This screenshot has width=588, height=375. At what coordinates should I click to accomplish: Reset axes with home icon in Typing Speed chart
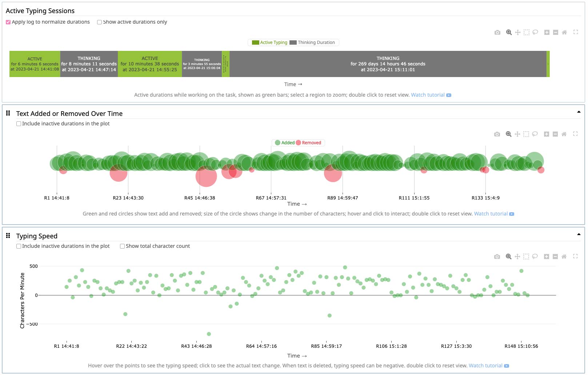564,257
